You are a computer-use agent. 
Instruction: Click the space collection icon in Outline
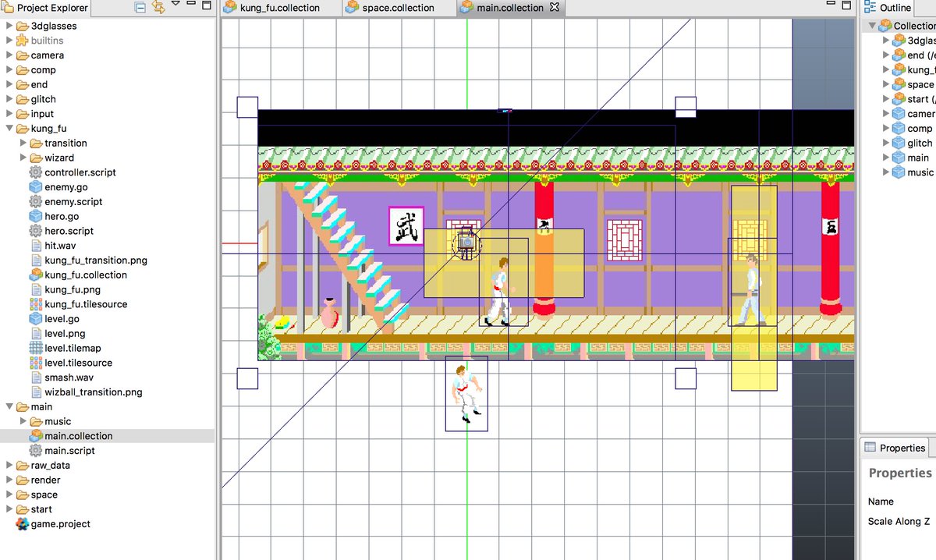[x=899, y=84]
